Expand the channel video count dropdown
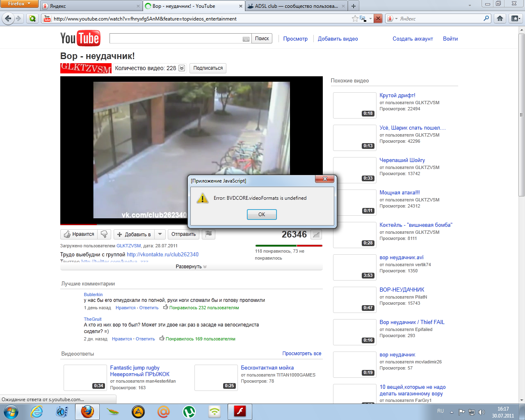This screenshot has height=420, width=525. [182, 68]
